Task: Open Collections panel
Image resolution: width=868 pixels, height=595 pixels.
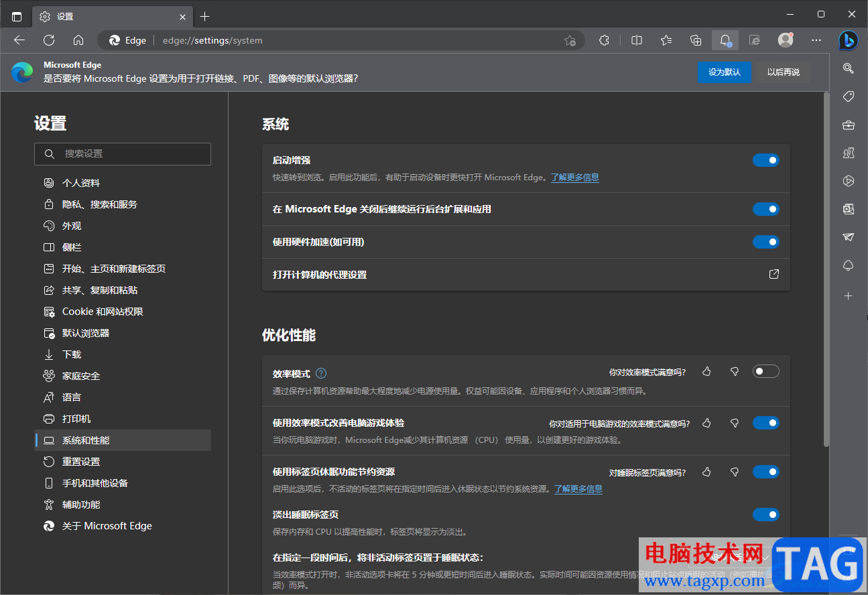Action: [696, 40]
